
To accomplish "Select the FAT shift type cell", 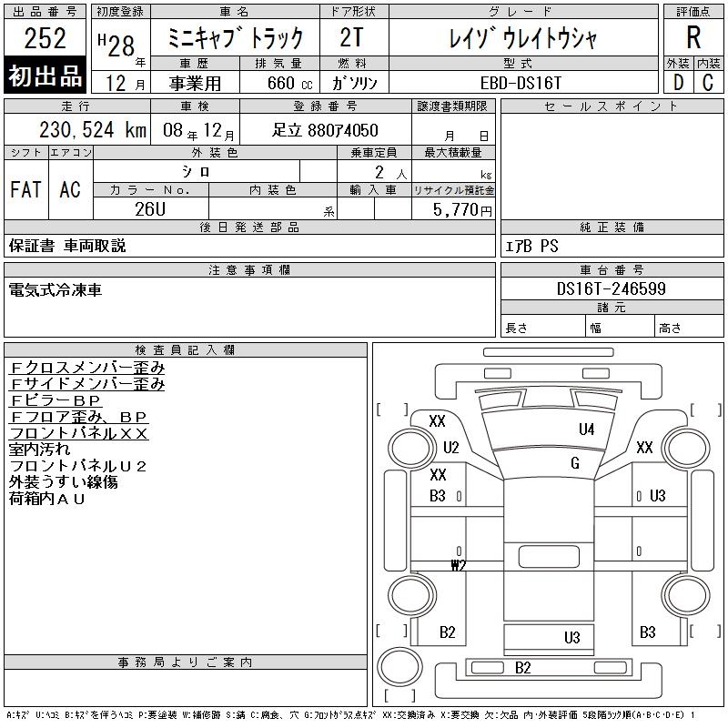I will point(25,189).
